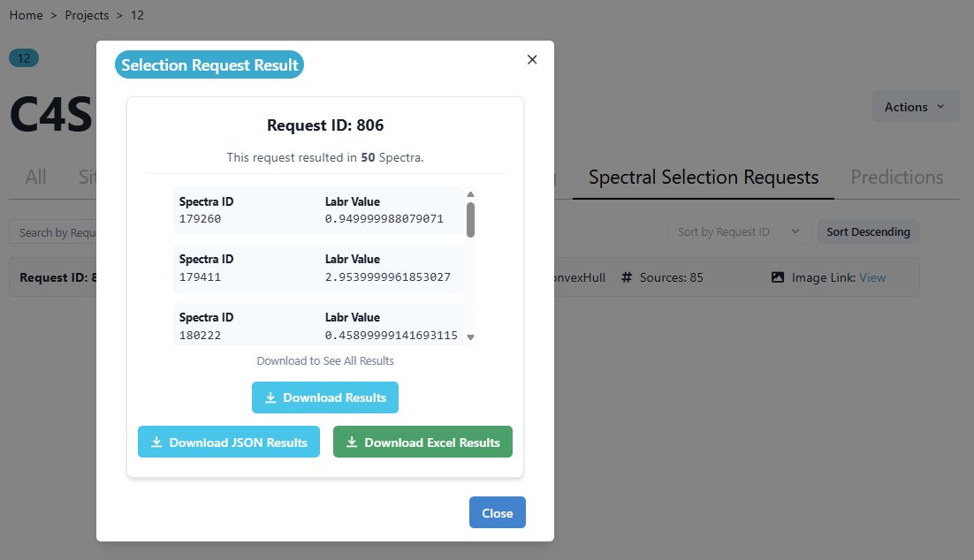Click the Download Results button
This screenshot has width=974, height=560.
click(x=325, y=397)
